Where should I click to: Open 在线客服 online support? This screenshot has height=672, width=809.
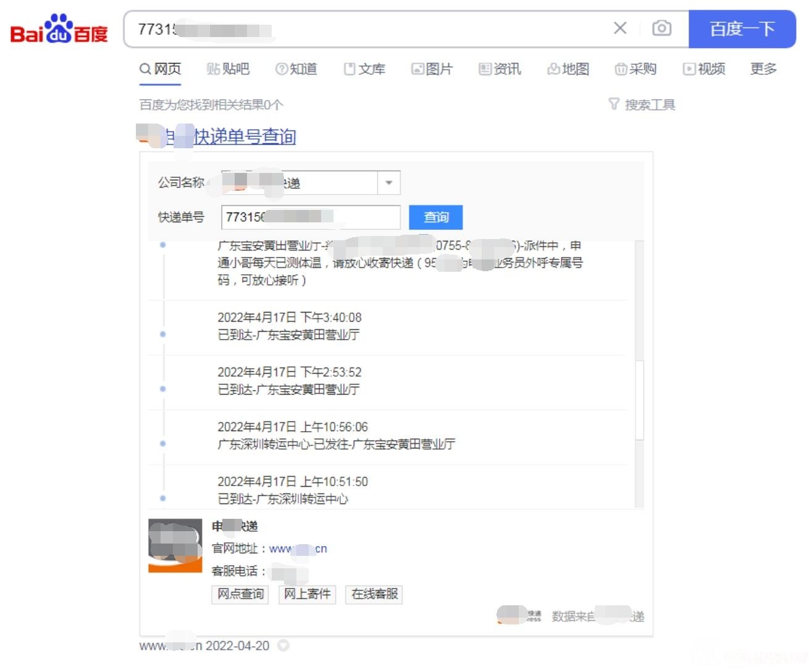point(374,594)
